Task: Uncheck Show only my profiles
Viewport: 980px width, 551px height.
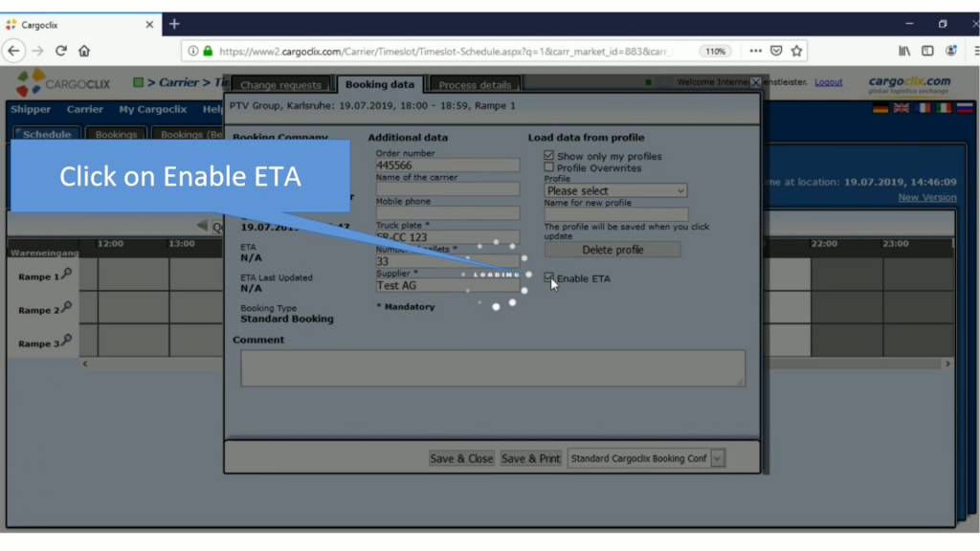Action: (x=549, y=156)
